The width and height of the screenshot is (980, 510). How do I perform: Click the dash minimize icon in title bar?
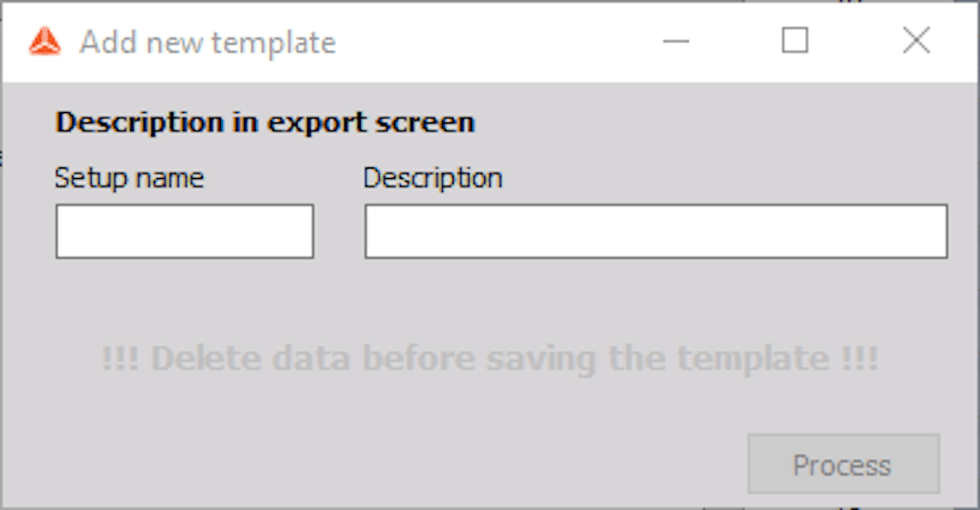click(676, 41)
